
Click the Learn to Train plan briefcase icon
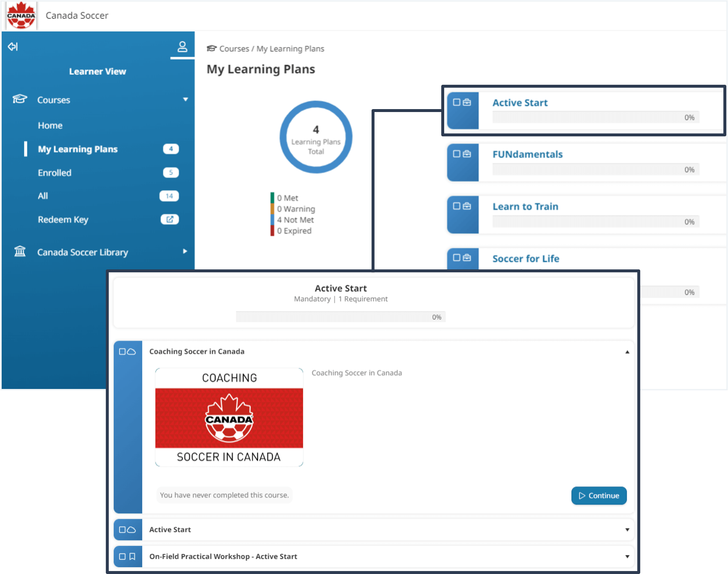pyautogui.click(x=467, y=206)
